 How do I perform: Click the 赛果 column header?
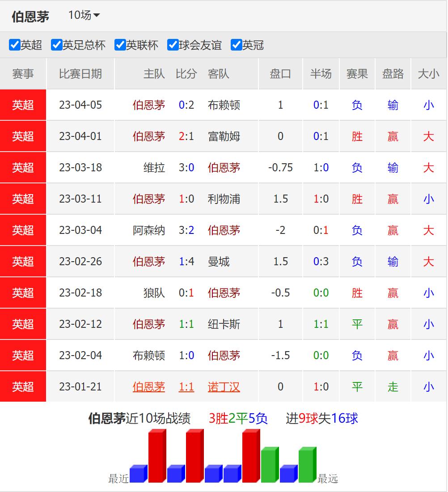pyautogui.click(x=357, y=74)
